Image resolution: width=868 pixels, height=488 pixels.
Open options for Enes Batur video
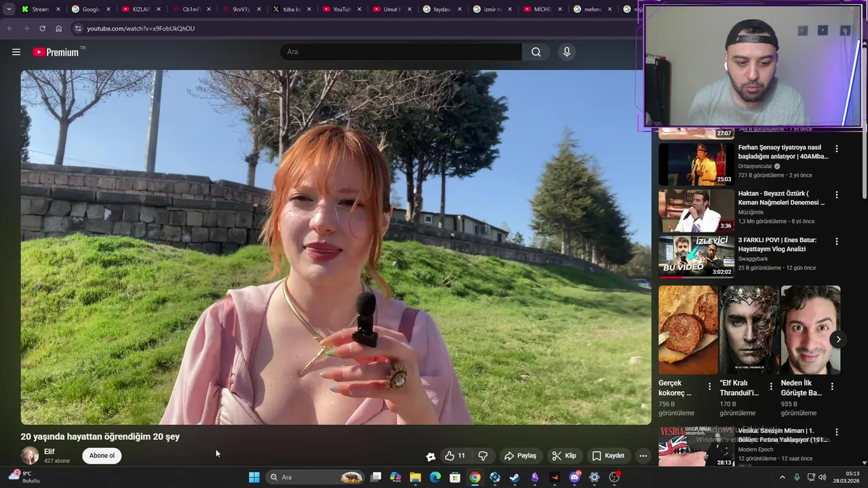click(837, 241)
